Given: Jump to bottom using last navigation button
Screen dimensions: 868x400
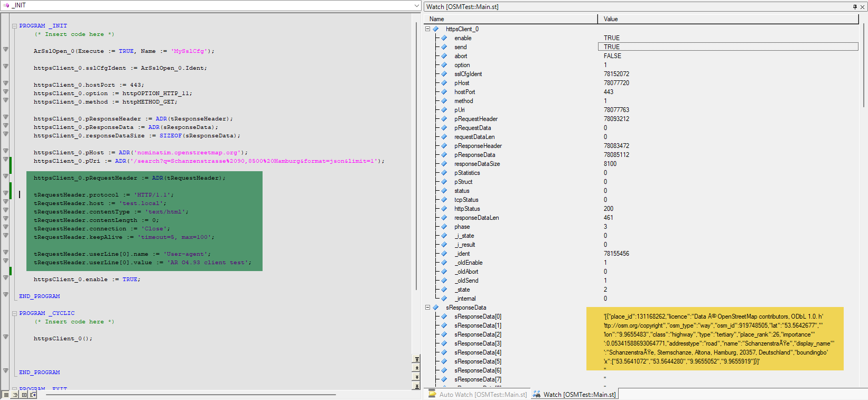Looking at the screenshot, I should tap(417, 386).
